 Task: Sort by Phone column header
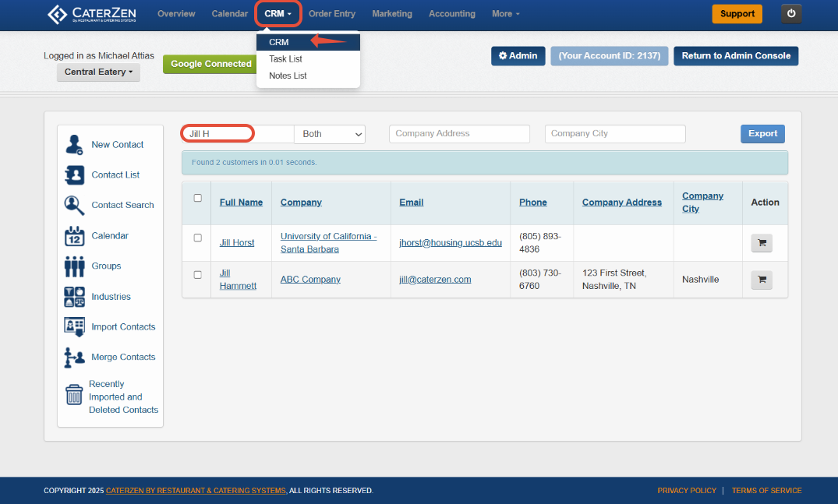click(x=533, y=203)
